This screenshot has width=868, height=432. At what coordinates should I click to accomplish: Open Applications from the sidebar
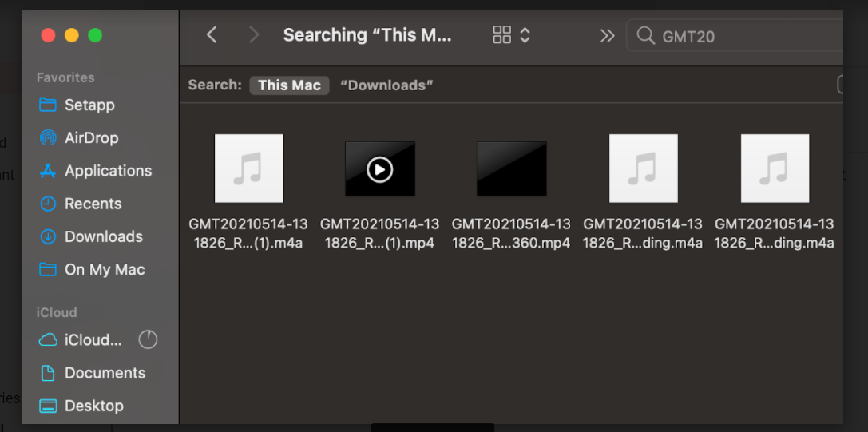point(108,171)
